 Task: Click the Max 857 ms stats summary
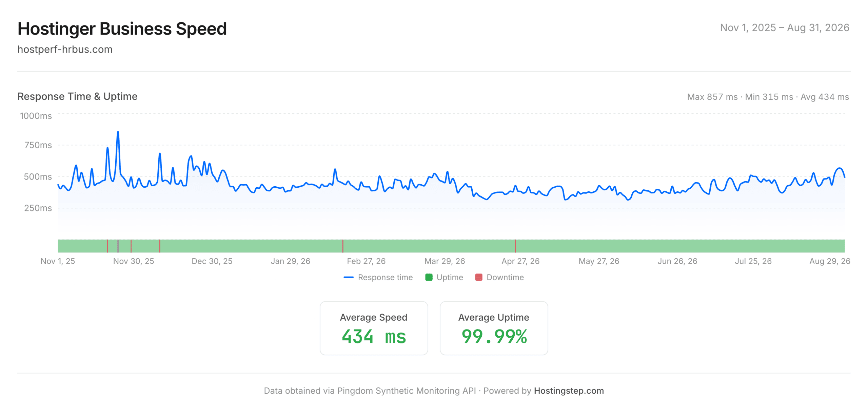click(768, 97)
